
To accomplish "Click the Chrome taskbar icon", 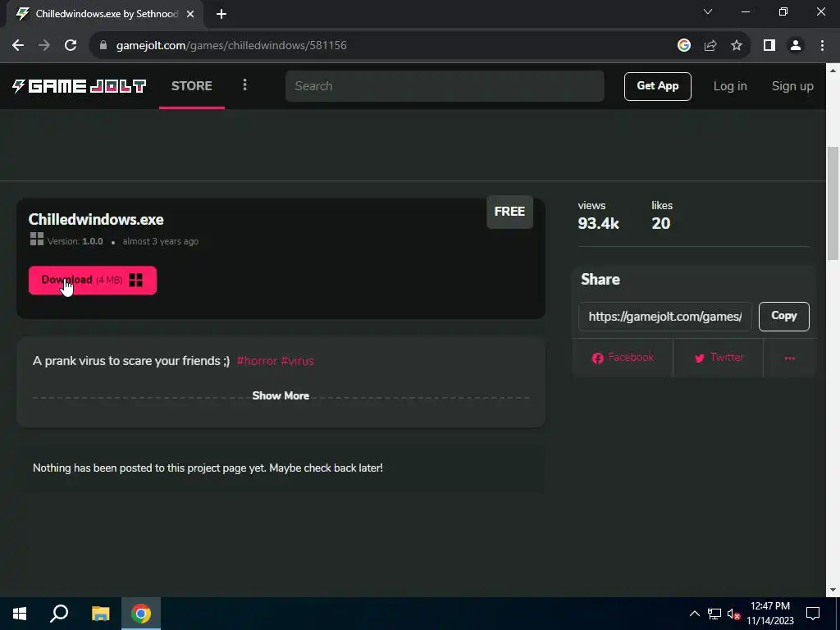I will click(141, 614).
